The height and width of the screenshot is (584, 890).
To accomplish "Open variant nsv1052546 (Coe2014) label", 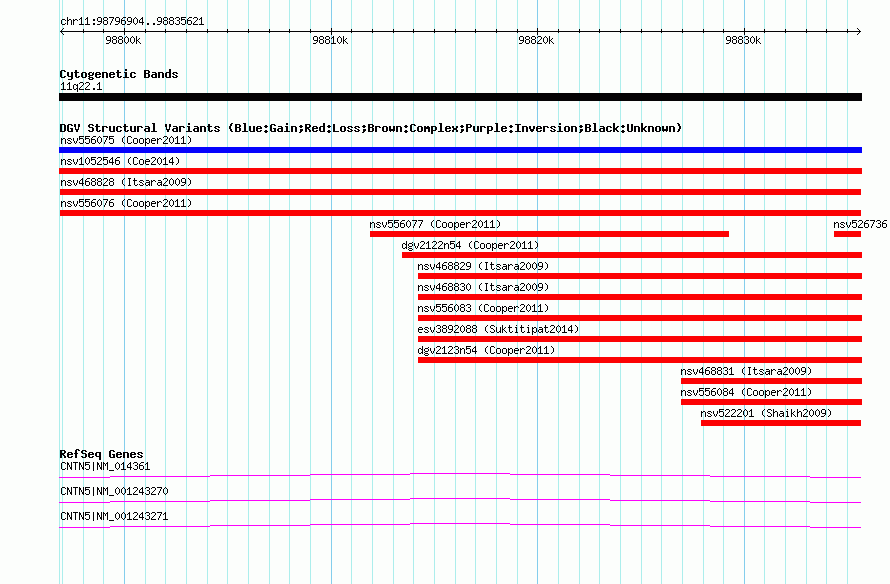I will point(120,161).
